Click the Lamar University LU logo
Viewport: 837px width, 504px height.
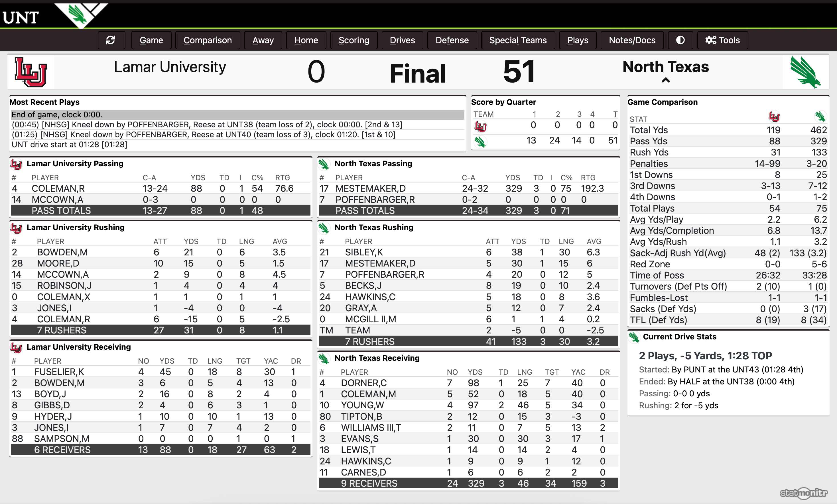pyautogui.click(x=31, y=72)
